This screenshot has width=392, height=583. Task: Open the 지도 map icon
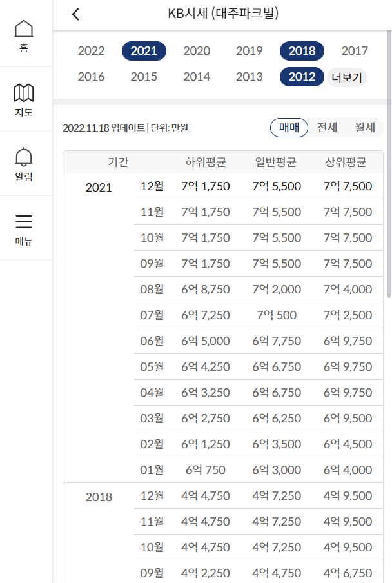click(25, 97)
